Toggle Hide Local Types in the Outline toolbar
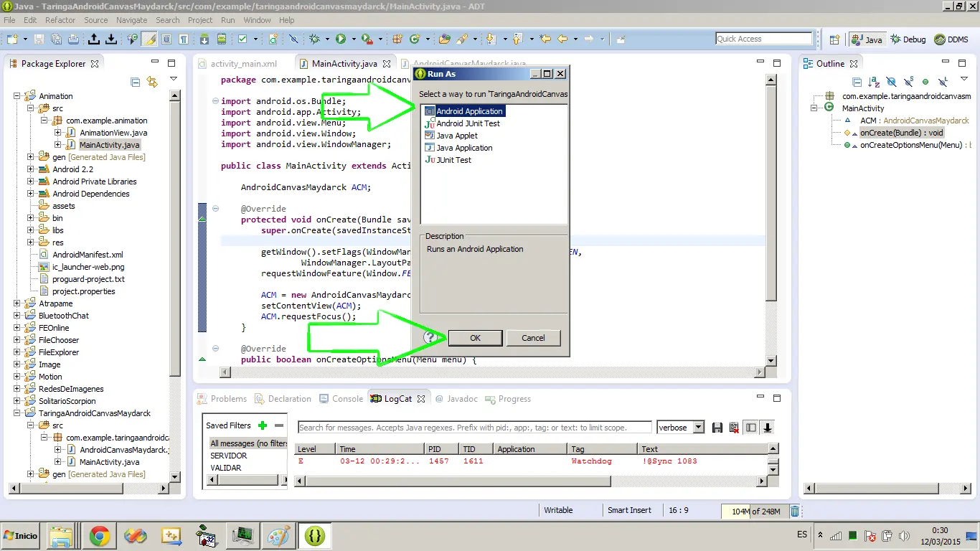The height and width of the screenshot is (551, 980). point(943,83)
